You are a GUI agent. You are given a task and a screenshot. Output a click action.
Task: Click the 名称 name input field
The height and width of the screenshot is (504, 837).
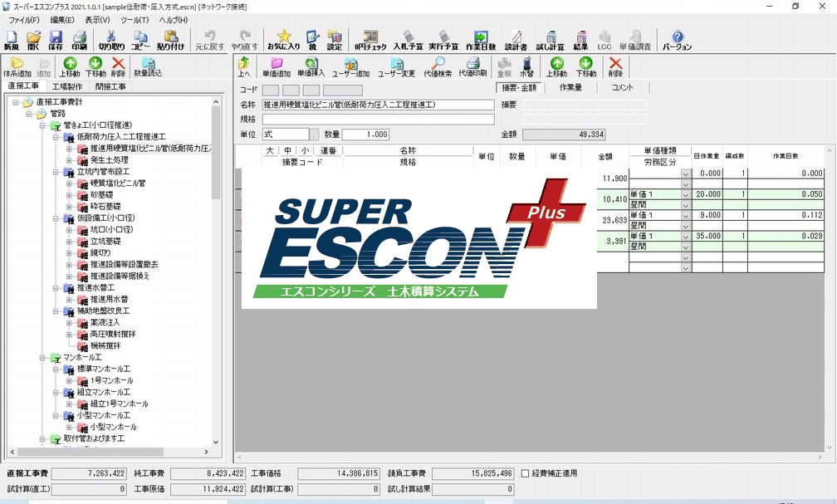click(x=378, y=105)
